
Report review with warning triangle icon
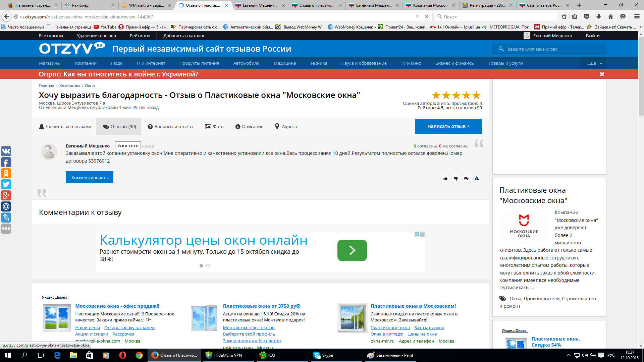(477, 179)
